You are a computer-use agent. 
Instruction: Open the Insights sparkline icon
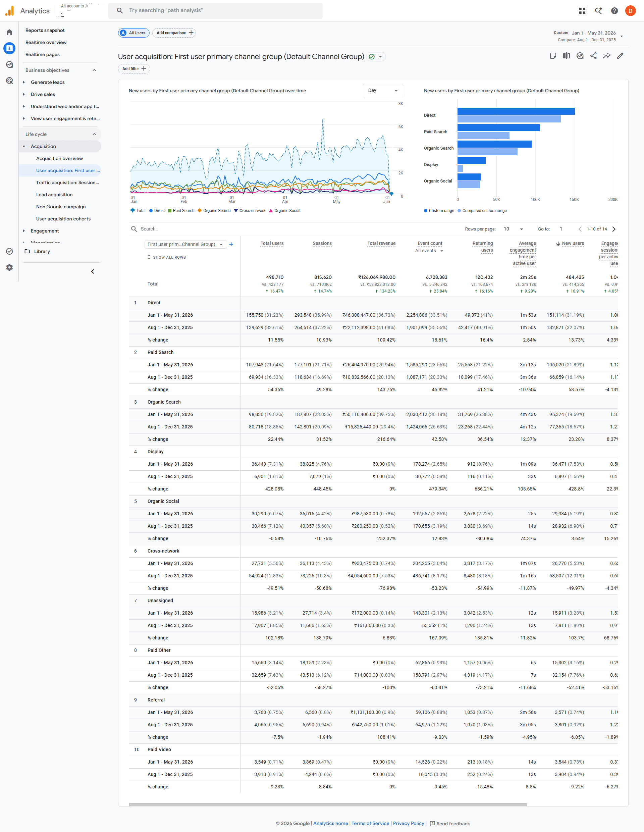point(607,56)
